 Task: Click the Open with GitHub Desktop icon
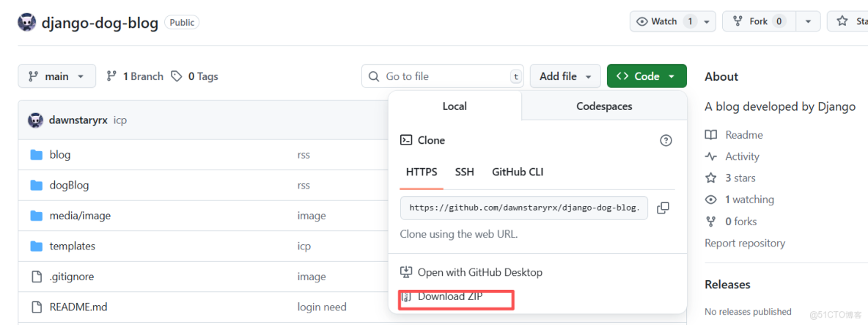406,272
